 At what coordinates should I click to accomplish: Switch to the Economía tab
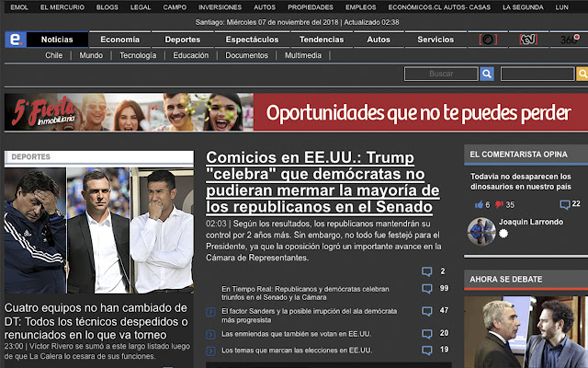[120, 40]
